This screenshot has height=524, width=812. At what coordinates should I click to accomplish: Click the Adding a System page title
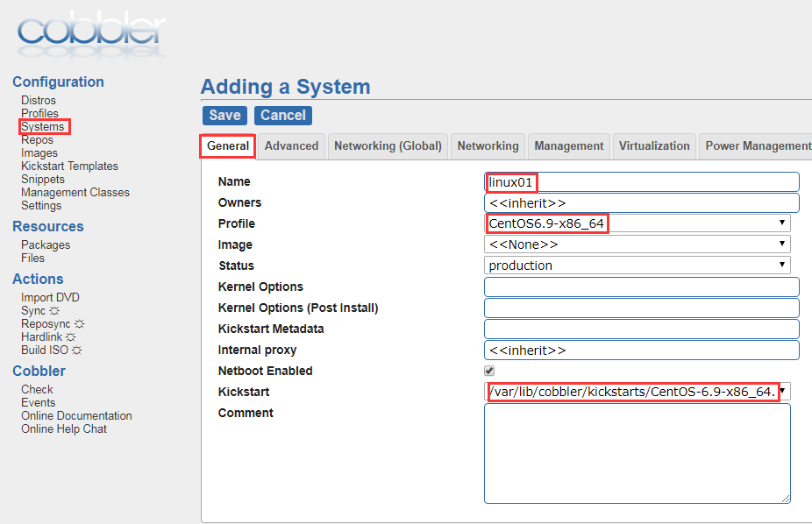point(286,87)
